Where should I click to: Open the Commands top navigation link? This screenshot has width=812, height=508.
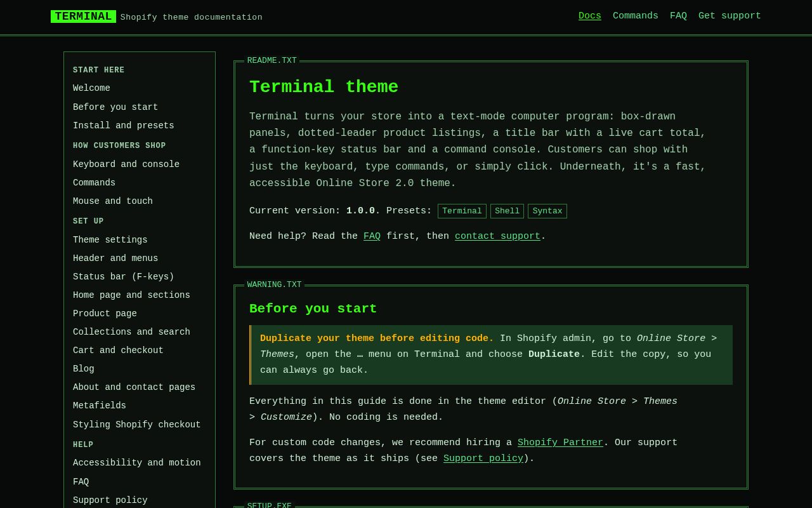pos(636,16)
